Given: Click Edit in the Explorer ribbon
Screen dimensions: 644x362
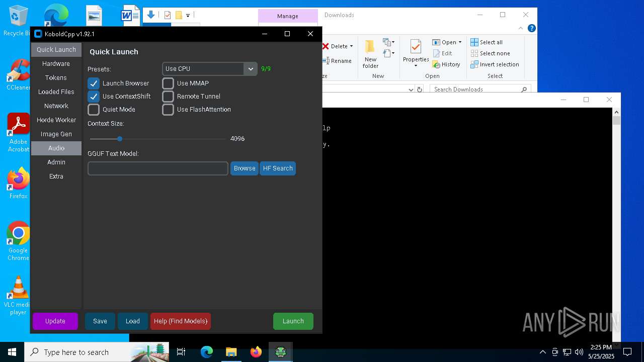Looking at the screenshot, I should click(442, 53).
